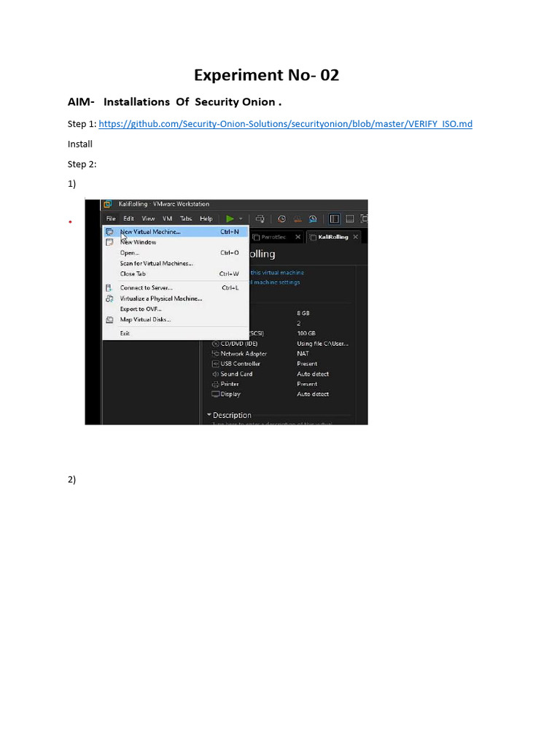Click the Map Virtual Disks icon

click(x=109, y=320)
